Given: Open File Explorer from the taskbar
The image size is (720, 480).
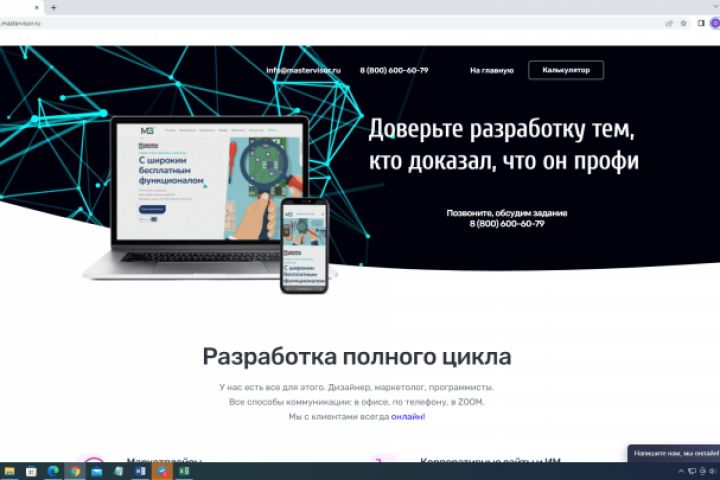Looking at the screenshot, I should point(9,471).
